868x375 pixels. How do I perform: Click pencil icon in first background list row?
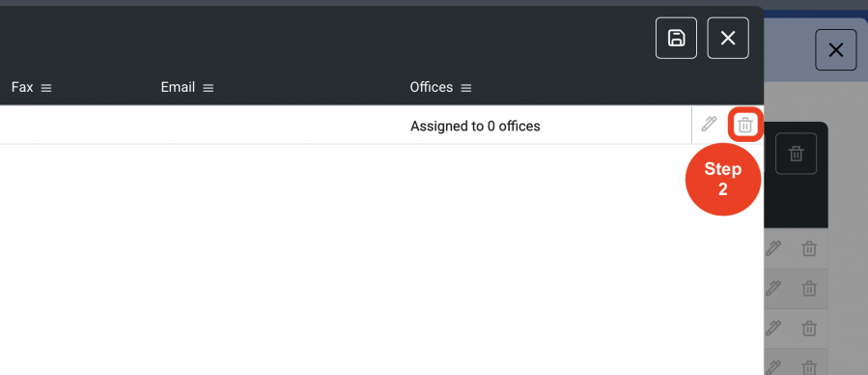click(772, 248)
